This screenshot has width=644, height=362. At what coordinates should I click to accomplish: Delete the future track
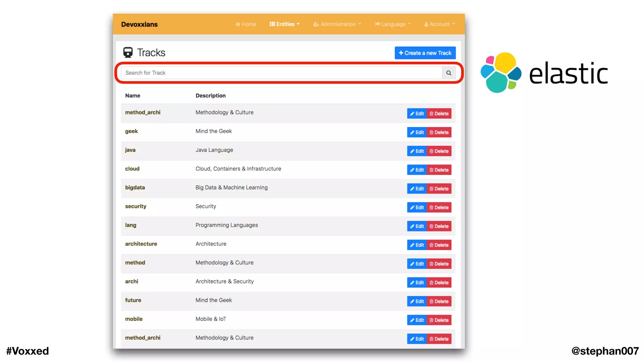(x=439, y=301)
